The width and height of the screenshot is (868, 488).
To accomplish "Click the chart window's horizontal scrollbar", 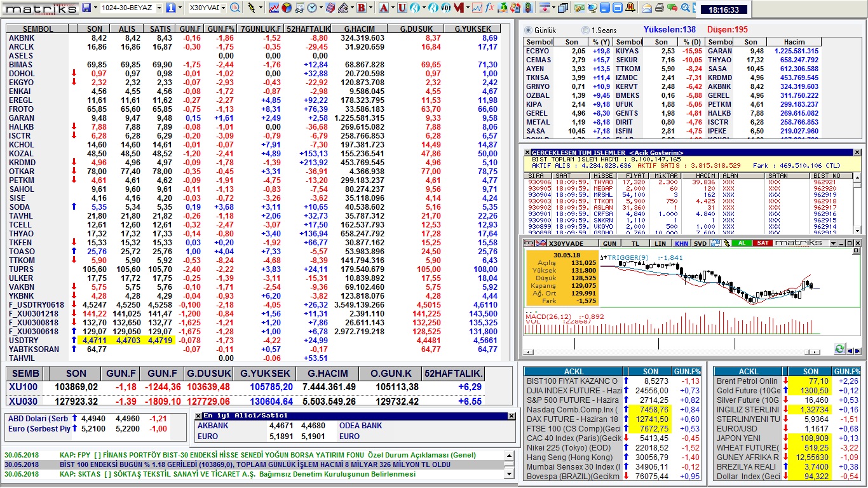I will click(x=672, y=352).
